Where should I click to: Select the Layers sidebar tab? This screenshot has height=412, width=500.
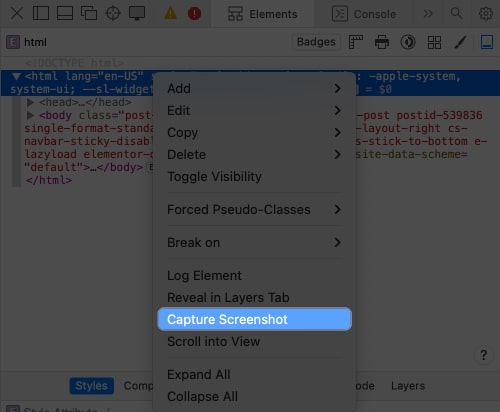coord(408,386)
